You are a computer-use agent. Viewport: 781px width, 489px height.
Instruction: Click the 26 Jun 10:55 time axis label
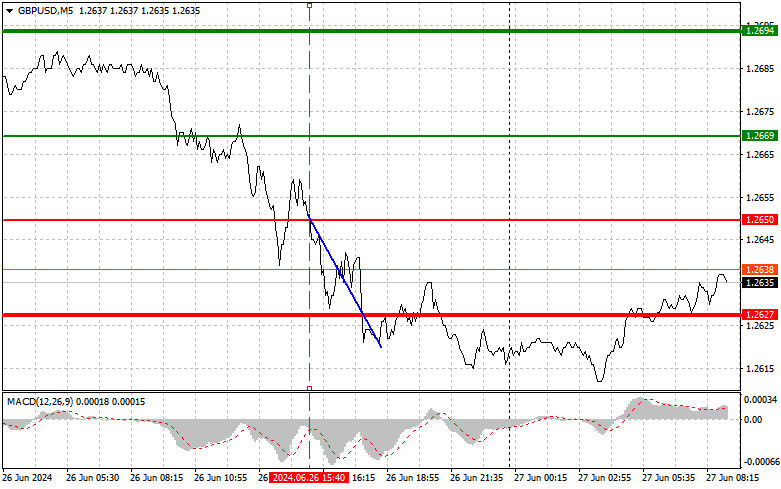coord(221,478)
